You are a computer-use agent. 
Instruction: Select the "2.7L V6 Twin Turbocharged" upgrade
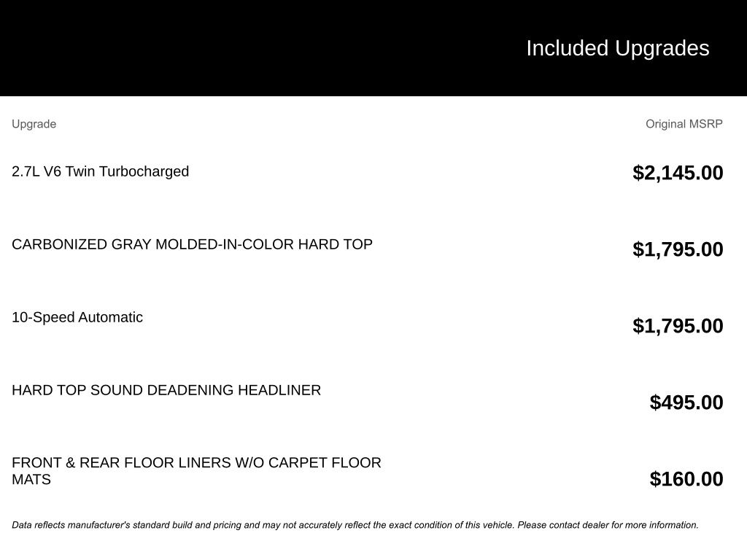(100, 171)
